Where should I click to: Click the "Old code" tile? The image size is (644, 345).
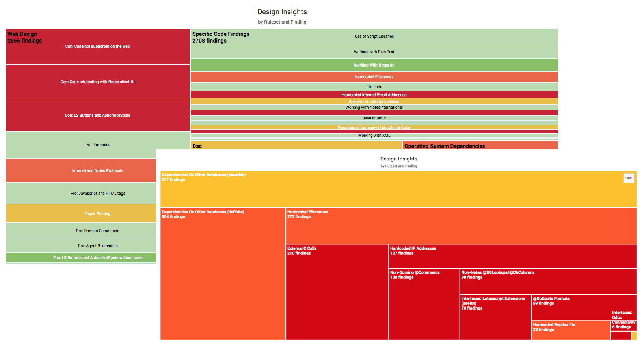click(x=374, y=87)
